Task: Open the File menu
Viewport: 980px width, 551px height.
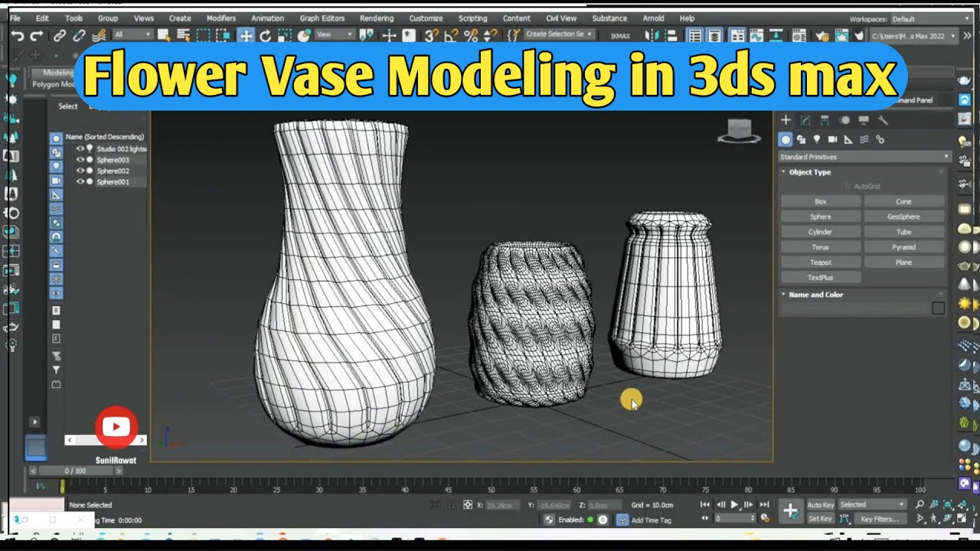Action: coord(15,18)
